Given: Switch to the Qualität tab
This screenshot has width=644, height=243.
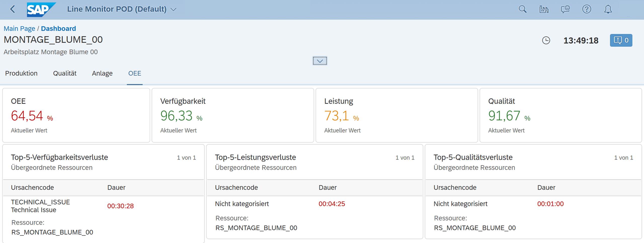Looking at the screenshot, I should (65, 73).
